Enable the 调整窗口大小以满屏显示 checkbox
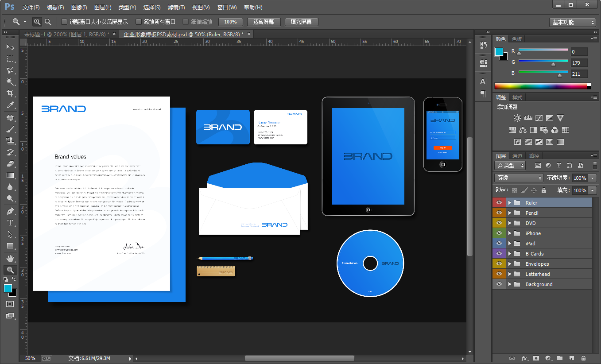Image resolution: width=601 pixels, height=364 pixels. [64, 22]
